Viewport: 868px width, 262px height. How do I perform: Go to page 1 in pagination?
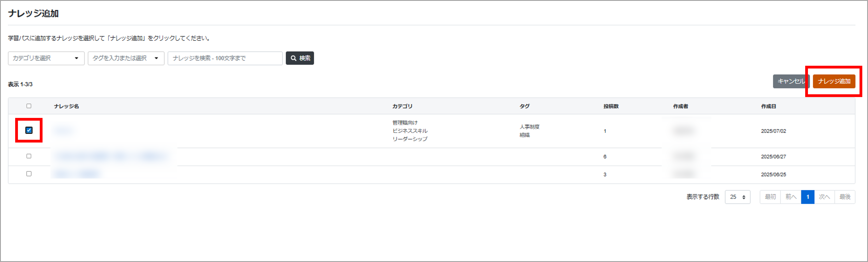coord(807,197)
